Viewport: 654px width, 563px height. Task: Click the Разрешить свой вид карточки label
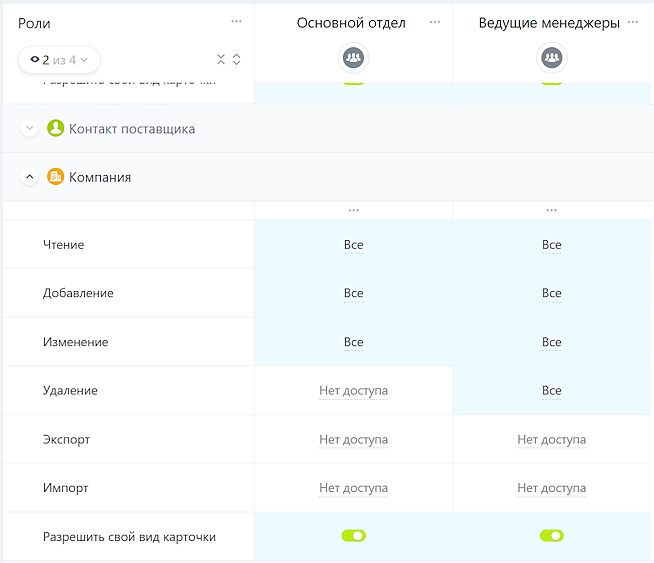[129, 537]
